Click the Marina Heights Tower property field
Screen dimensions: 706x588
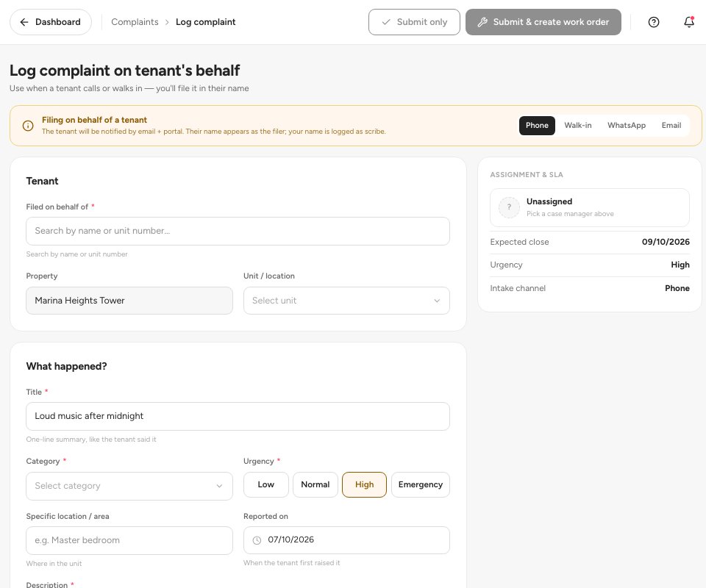[x=129, y=301]
